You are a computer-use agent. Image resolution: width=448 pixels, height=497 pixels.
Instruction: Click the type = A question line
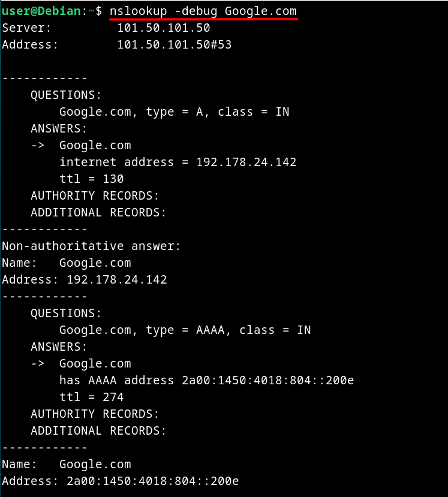coord(175,112)
